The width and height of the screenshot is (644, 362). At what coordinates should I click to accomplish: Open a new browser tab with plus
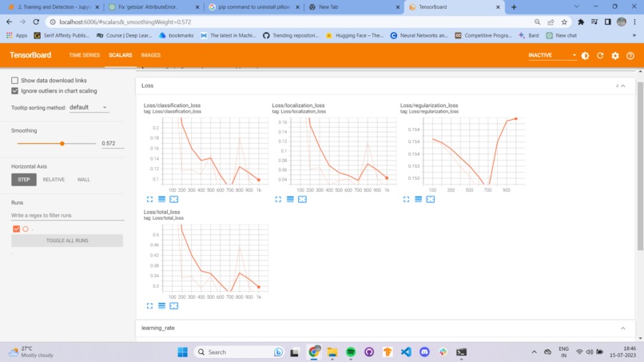pyautogui.click(x=514, y=7)
